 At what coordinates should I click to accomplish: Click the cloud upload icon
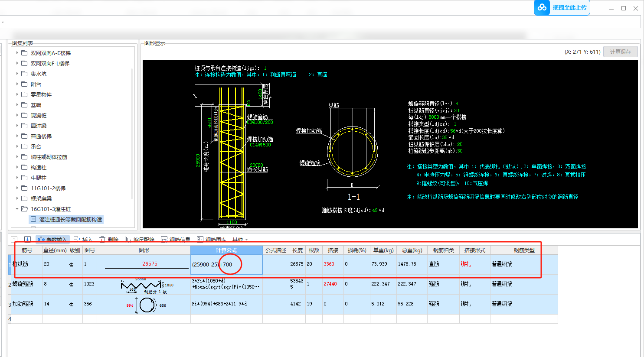[x=542, y=7]
